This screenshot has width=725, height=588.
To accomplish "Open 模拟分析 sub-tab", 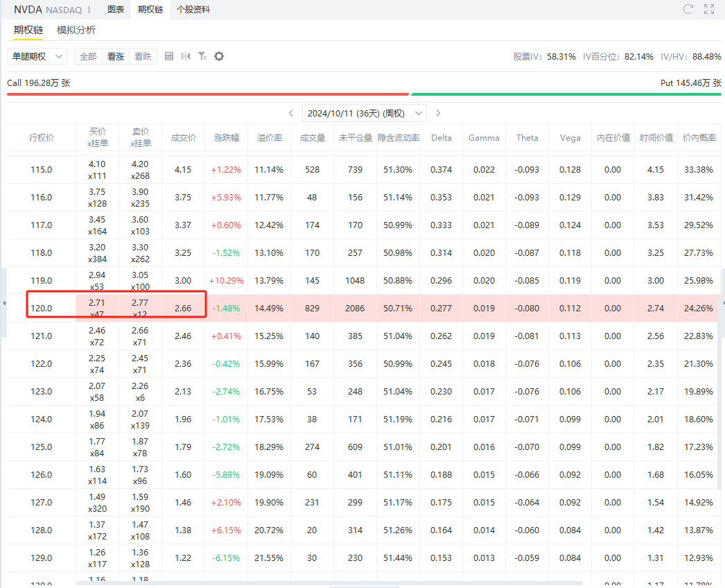I will coord(76,30).
